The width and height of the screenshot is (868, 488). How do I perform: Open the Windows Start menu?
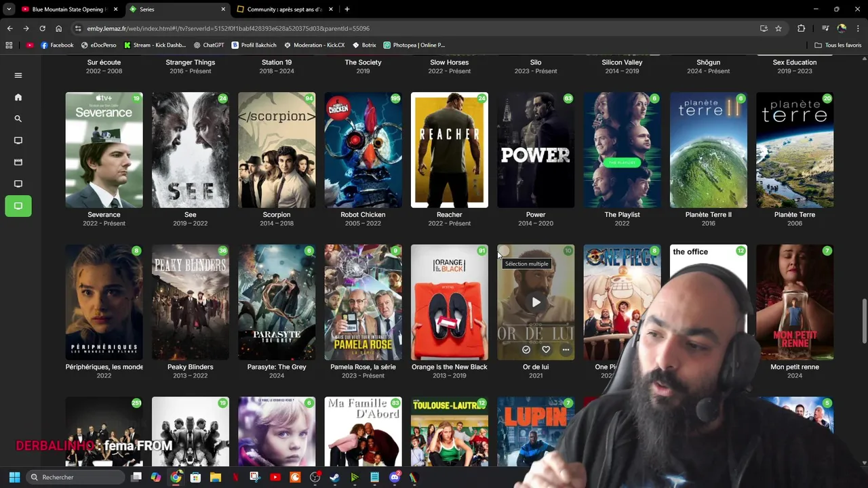pyautogui.click(x=14, y=477)
